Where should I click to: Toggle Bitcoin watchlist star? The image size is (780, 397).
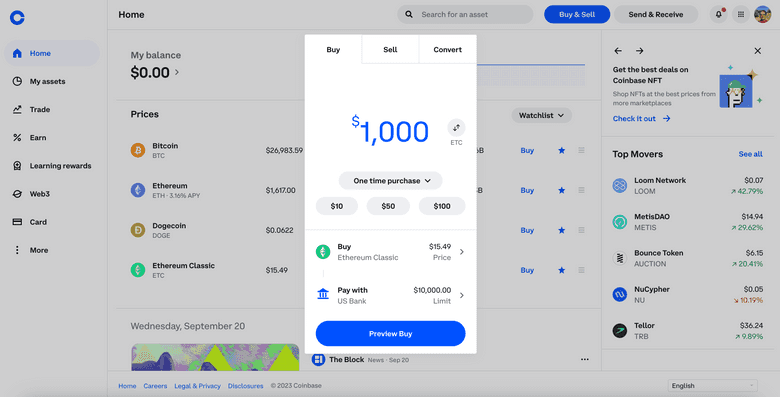(x=562, y=150)
